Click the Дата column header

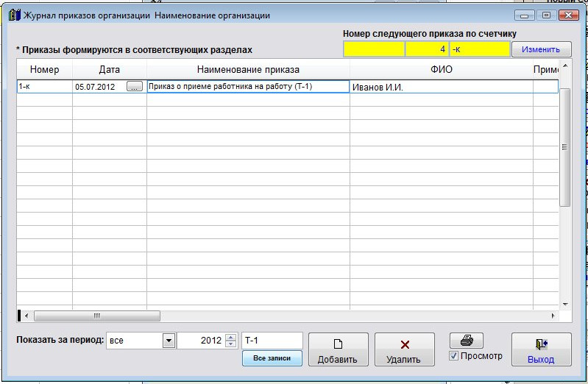point(109,69)
